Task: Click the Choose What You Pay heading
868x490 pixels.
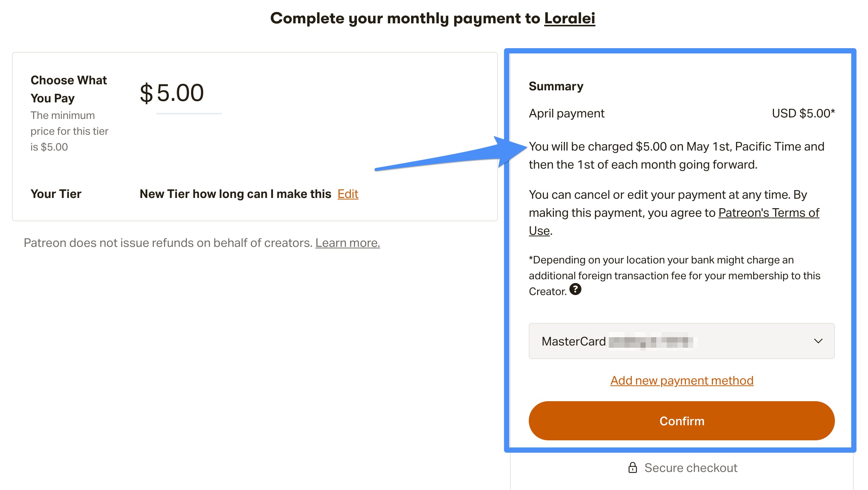Action: coord(69,89)
